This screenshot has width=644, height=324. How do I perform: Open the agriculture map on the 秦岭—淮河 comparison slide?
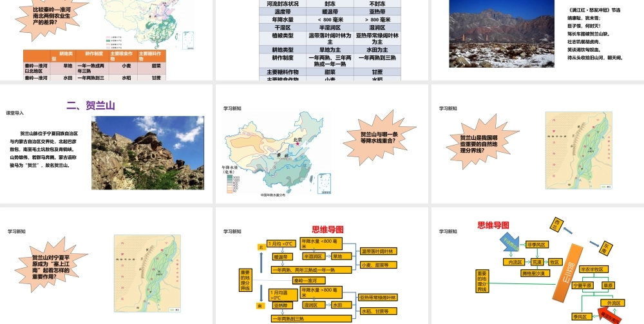pos(148,24)
